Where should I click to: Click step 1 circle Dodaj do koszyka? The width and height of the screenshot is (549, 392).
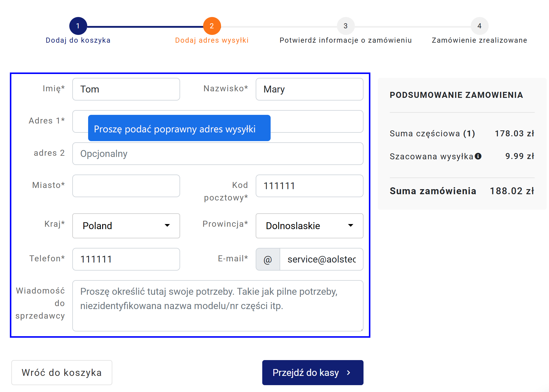coord(78,26)
